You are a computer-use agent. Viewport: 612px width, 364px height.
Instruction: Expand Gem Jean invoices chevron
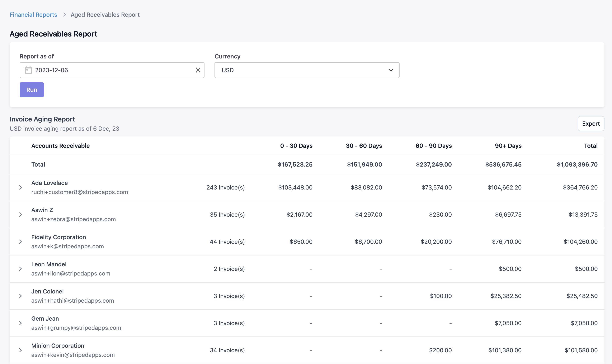pos(20,323)
